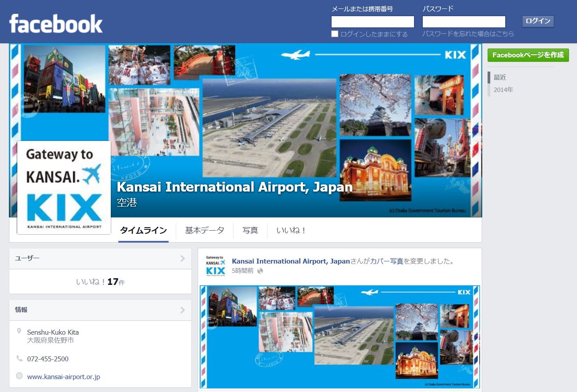
Task: Click the 情報 section header
Action: point(100,310)
